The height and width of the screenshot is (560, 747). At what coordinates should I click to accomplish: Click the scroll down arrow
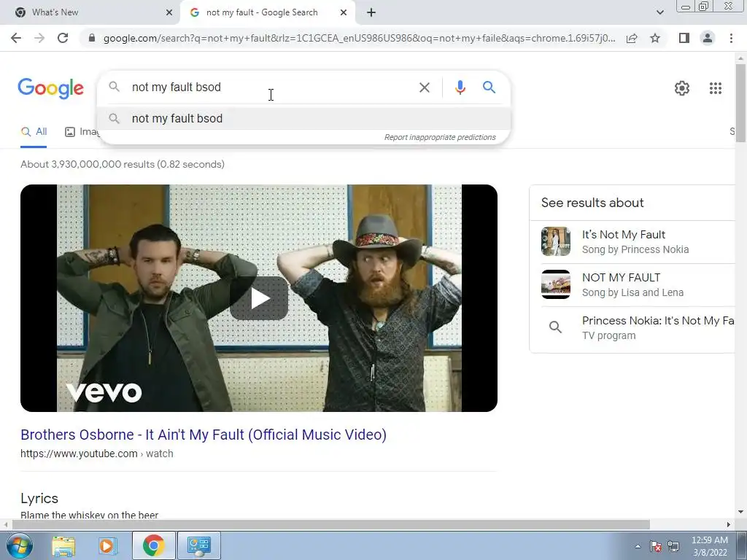click(741, 513)
